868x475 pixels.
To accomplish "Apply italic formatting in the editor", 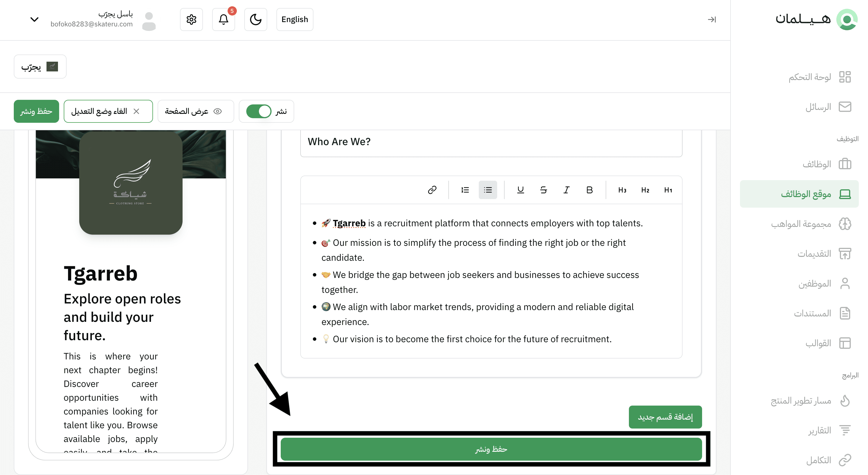I will tap(566, 190).
